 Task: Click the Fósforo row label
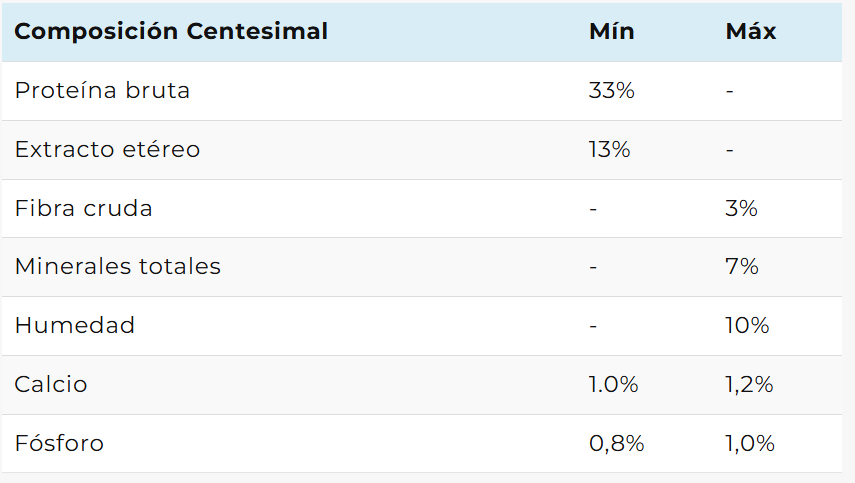[x=59, y=443]
